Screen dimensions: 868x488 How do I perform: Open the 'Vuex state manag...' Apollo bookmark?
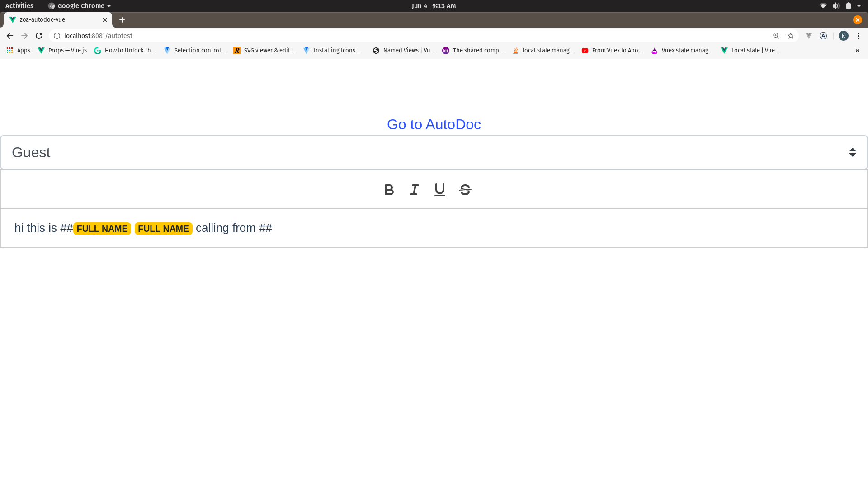coord(682,50)
